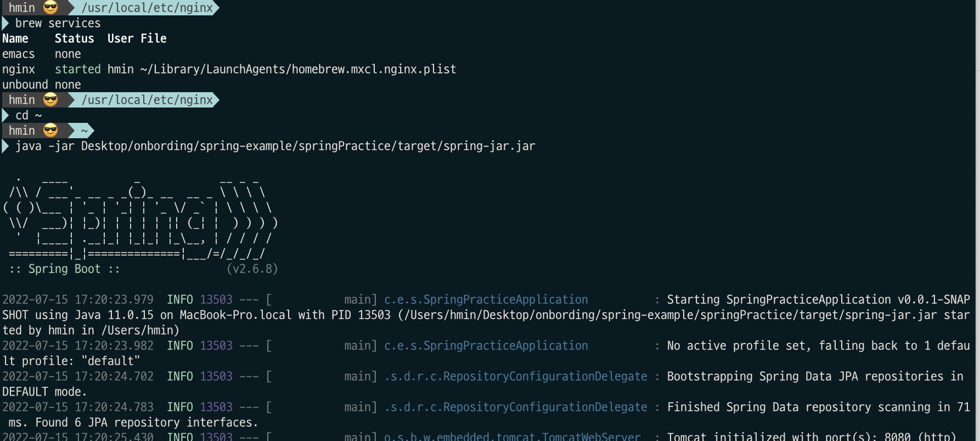Click the 'c.e.s.SpringPracticeApplication' logger in the Starting line
The image size is (980, 441).
point(486,299)
